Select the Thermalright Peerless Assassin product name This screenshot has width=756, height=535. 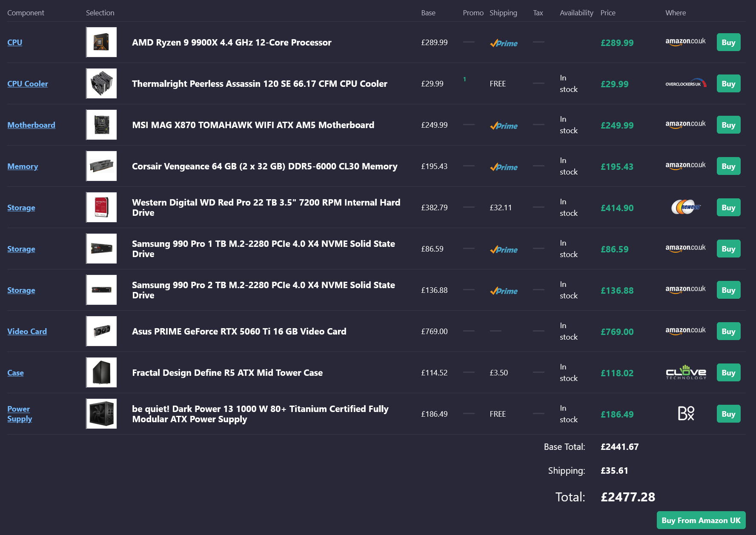coord(260,84)
